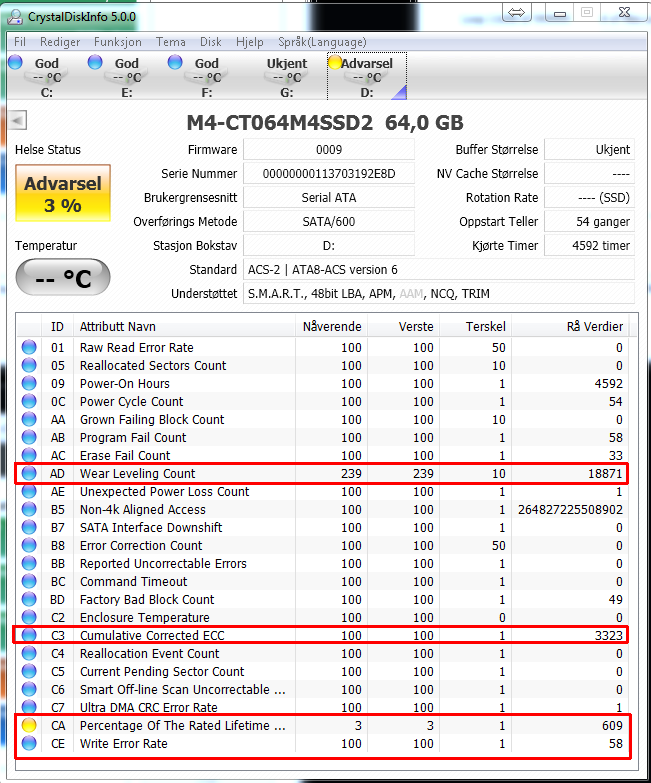The height and width of the screenshot is (783, 651).
Task: Open the Funksjon menu
Action: 118,42
